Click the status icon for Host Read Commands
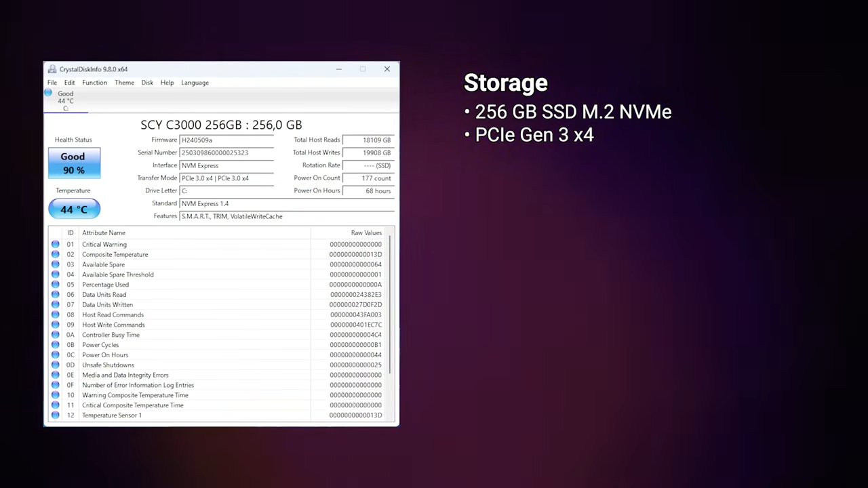This screenshot has width=868, height=488. 56,314
